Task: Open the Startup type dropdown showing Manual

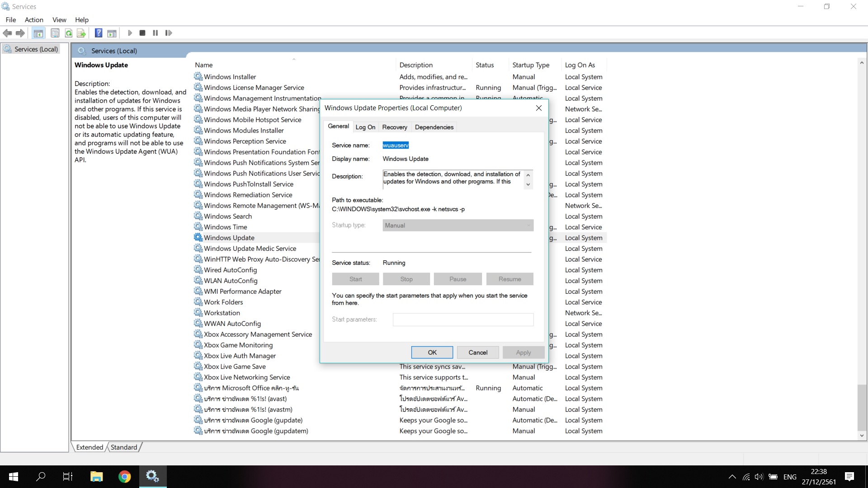Action: tap(458, 225)
